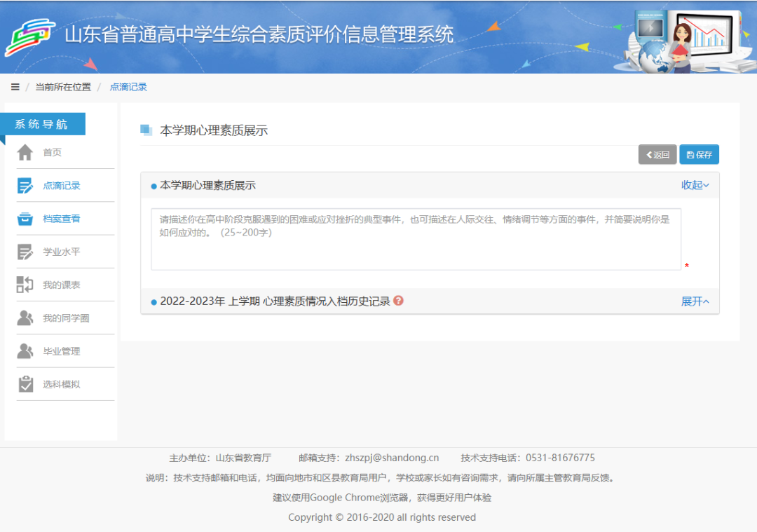
Task: Navigate using the 点滴记录 breadcrumb link
Action: click(x=128, y=86)
